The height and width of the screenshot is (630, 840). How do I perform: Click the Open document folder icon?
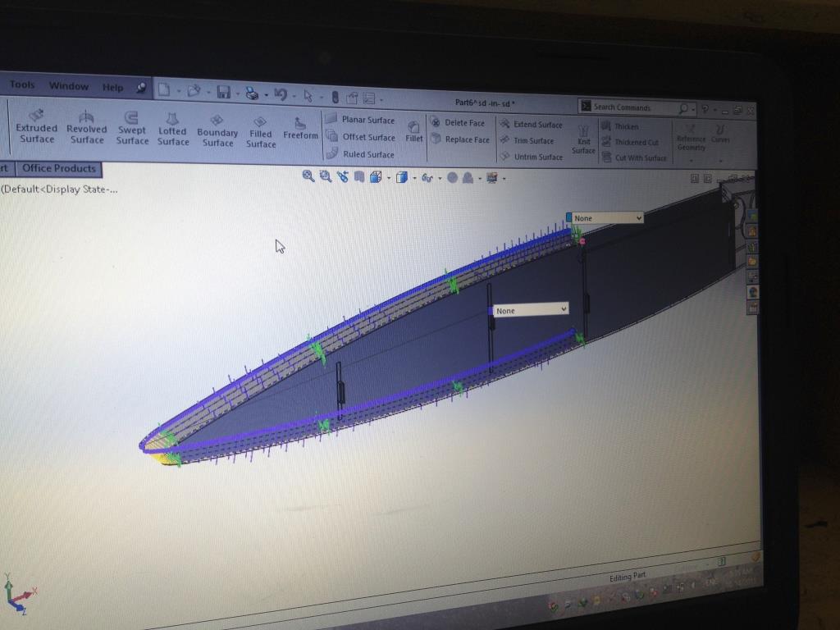tap(194, 91)
